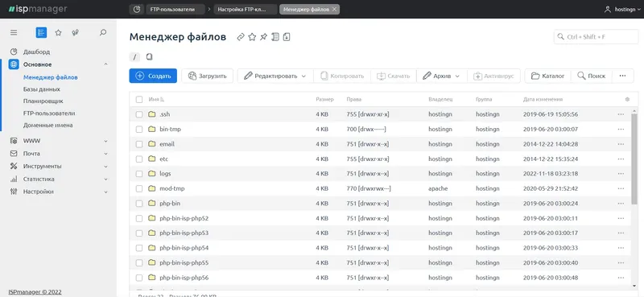Click the folder icon of etc row
The image size is (644, 297).
(152, 159)
